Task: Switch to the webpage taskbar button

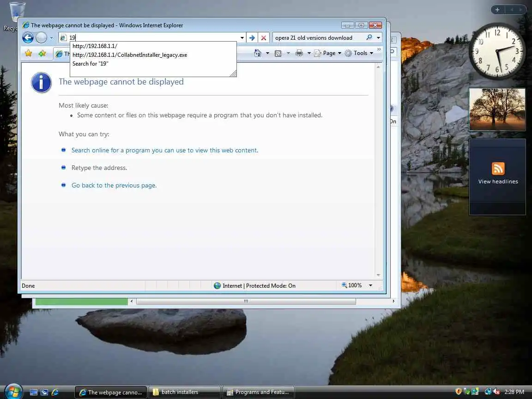Action: (x=111, y=392)
